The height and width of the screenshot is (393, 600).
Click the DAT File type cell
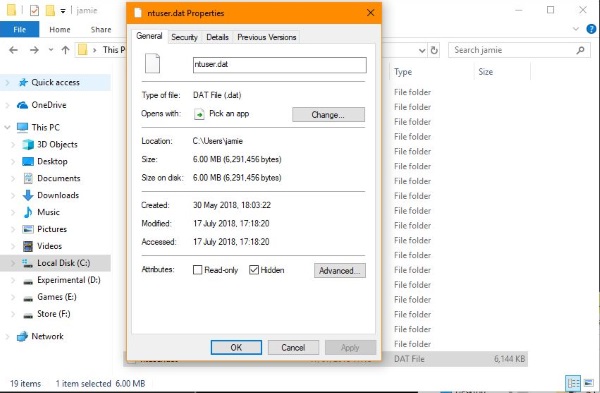[409, 359]
